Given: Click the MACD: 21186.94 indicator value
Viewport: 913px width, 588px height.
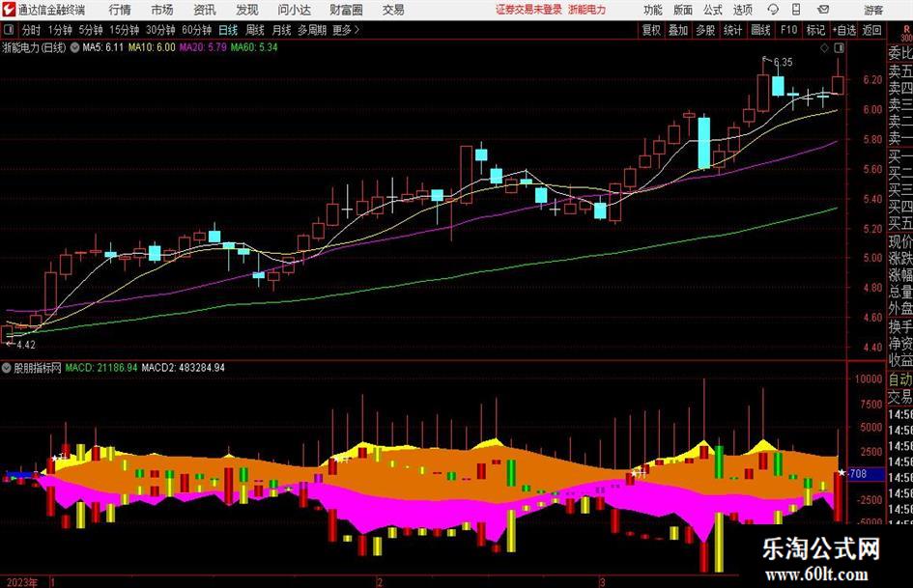Looking at the screenshot, I should [x=101, y=368].
